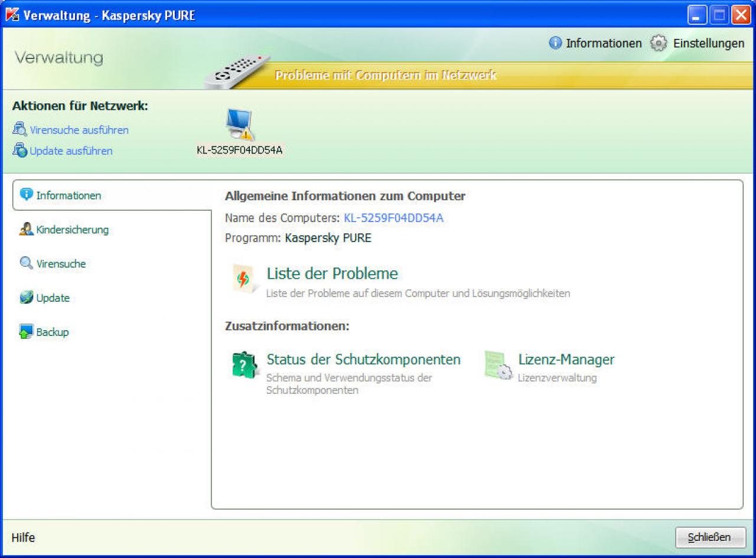Click 'Kaspersky PURE' program name text
The image size is (756, 558).
coord(328,238)
